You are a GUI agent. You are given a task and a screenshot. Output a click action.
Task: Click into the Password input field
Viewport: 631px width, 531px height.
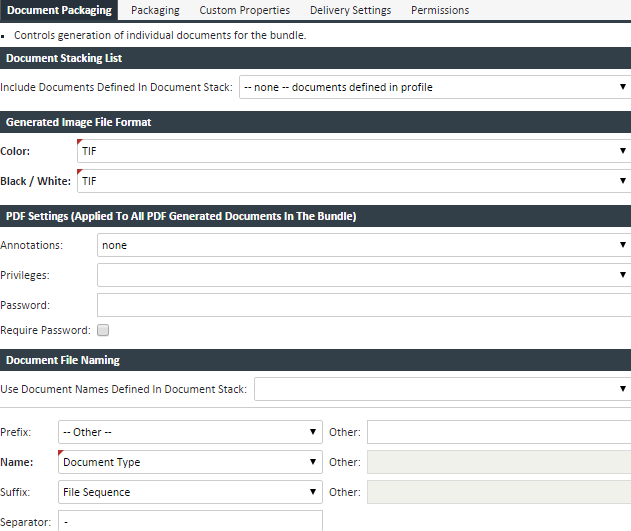363,305
